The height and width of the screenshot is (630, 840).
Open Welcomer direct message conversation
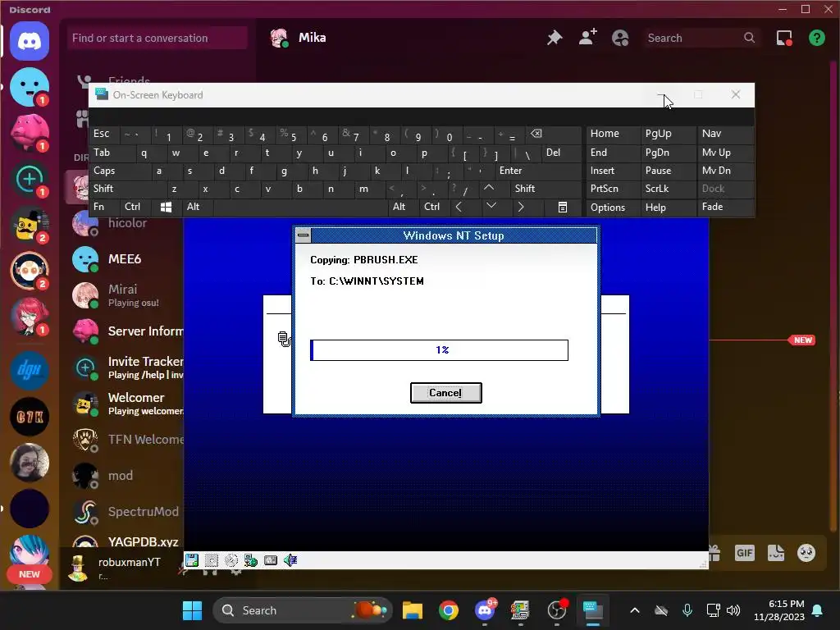point(126,404)
